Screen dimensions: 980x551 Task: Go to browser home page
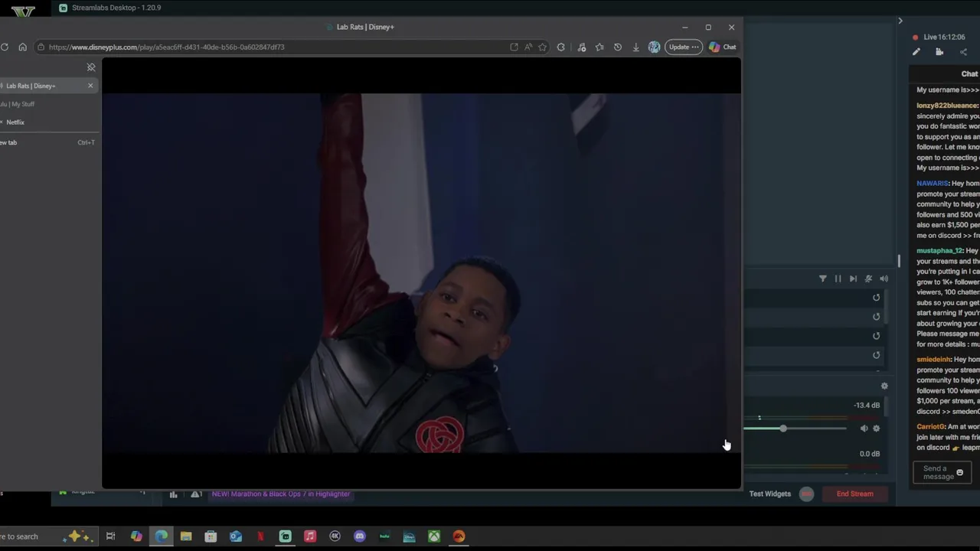click(23, 47)
